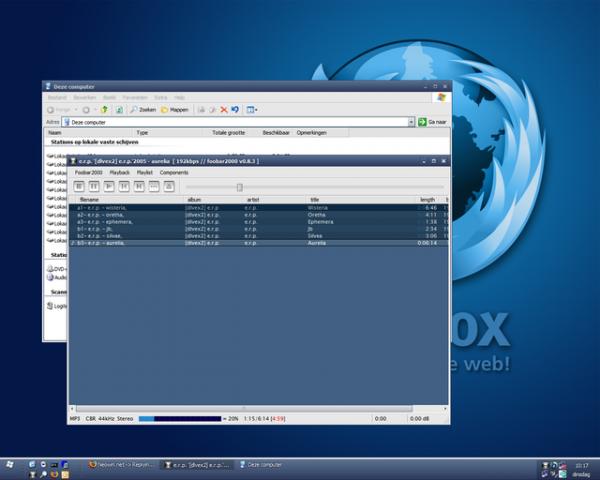The height and width of the screenshot is (480, 600).
Task: Open the Playlist menu
Action: [x=145, y=173]
